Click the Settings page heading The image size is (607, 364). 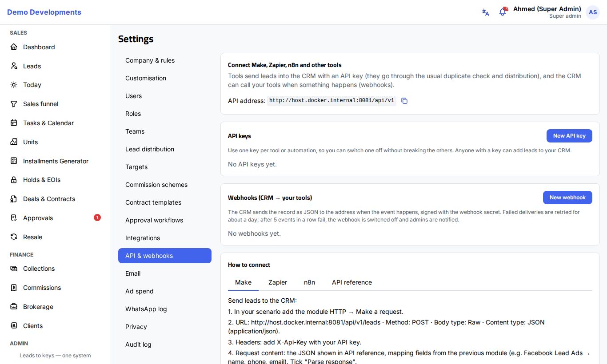click(136, 39)
